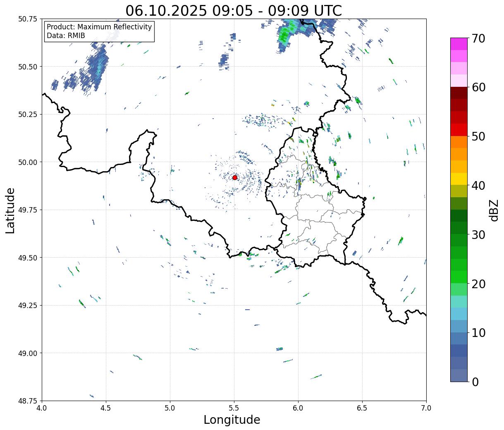This screenshot has height=430, width=504.
Task: Click the colorbar tick label 70
Action: coord(478,38)
